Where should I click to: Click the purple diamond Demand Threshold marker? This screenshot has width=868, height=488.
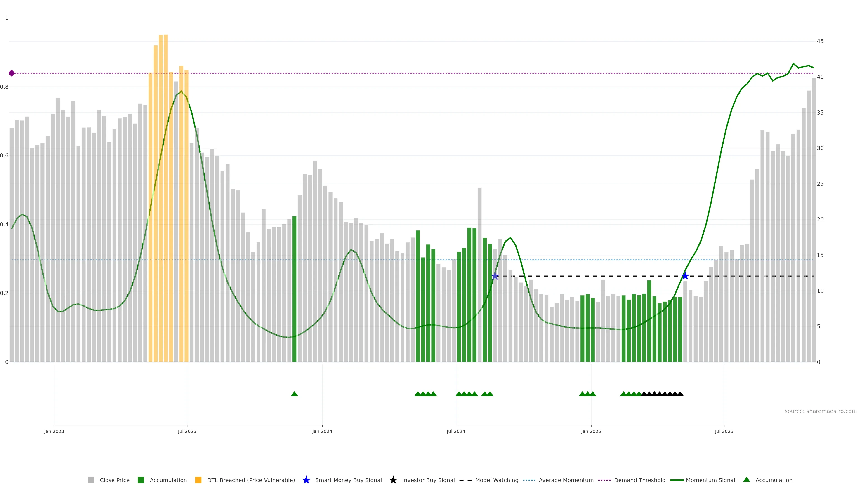click(12, 73)
